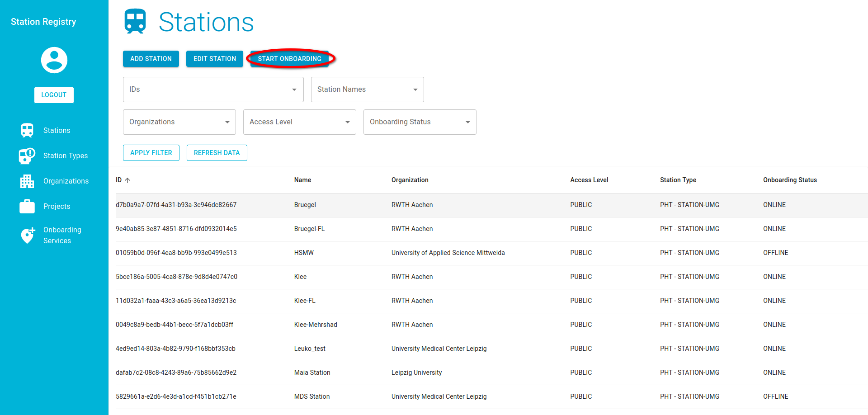This screenshot has height=415, width=868.
Task: Click ID 4ed9ed14-803a-4b82-9790-f168bbf353cb
Action: pyautogui.click(x=175, y=349)
